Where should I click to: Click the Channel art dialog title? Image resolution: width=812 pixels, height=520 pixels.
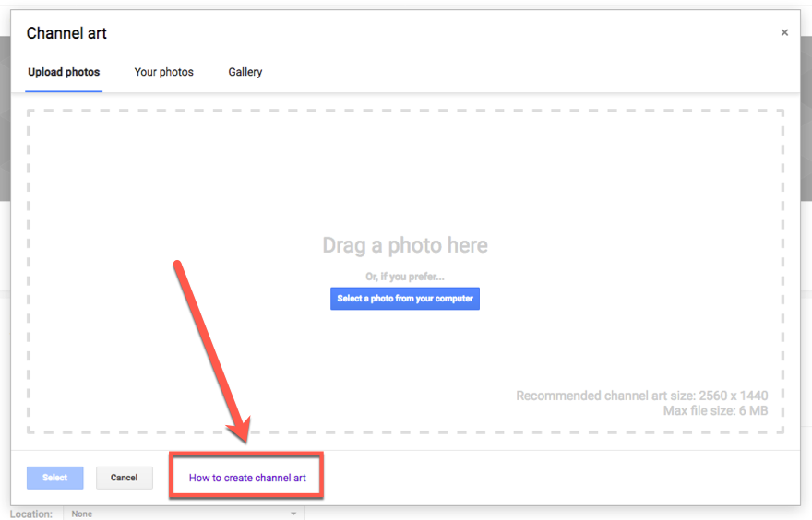pos(66,33)
